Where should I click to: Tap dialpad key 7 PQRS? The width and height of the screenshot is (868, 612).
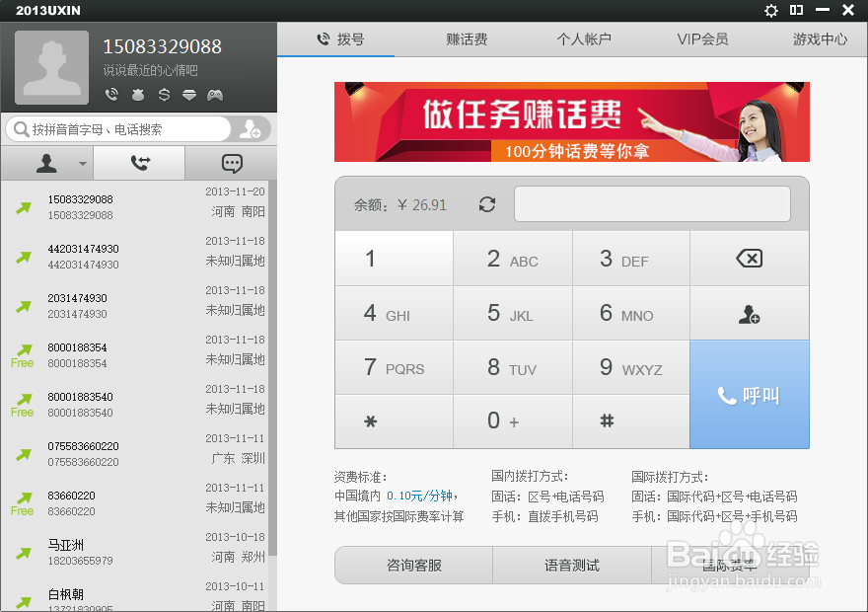tap(394, 367)
